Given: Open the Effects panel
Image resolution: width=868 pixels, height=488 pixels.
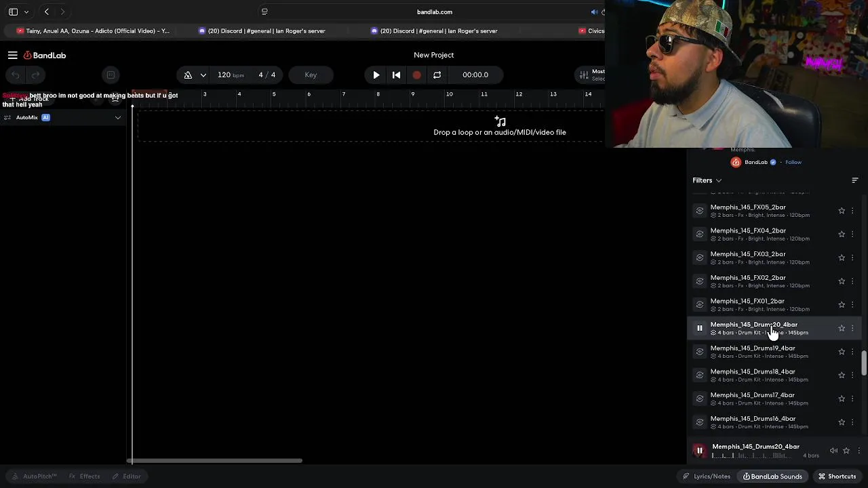Looking at the screenshot, I should pyautogui.click(x=84, y=476).
